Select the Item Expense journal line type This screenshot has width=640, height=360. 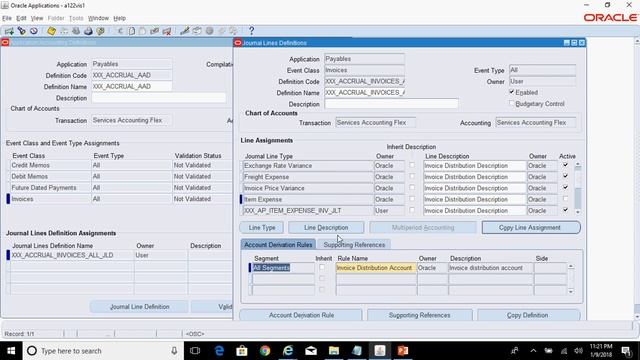coord(308,199)
